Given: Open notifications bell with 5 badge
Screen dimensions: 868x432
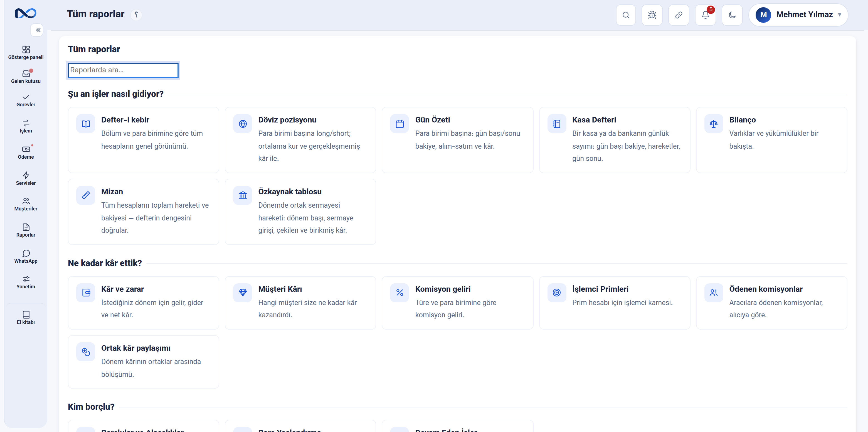Looking at the screenshot, I should pyautogui.click(x=706, y=15).
